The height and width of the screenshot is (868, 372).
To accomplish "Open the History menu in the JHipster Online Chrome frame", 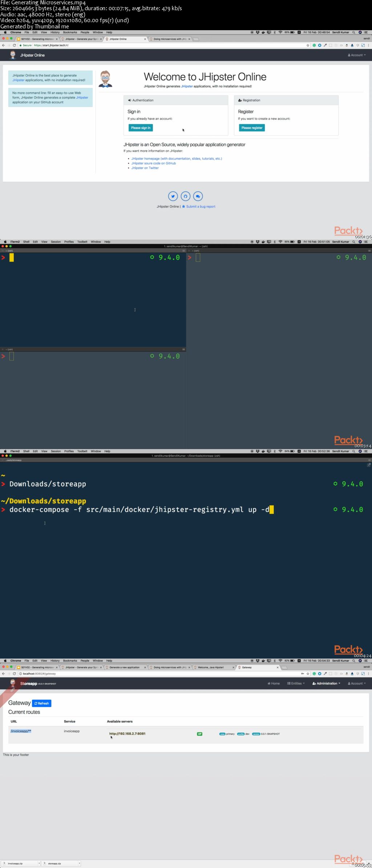I will (x=55, y=32).
